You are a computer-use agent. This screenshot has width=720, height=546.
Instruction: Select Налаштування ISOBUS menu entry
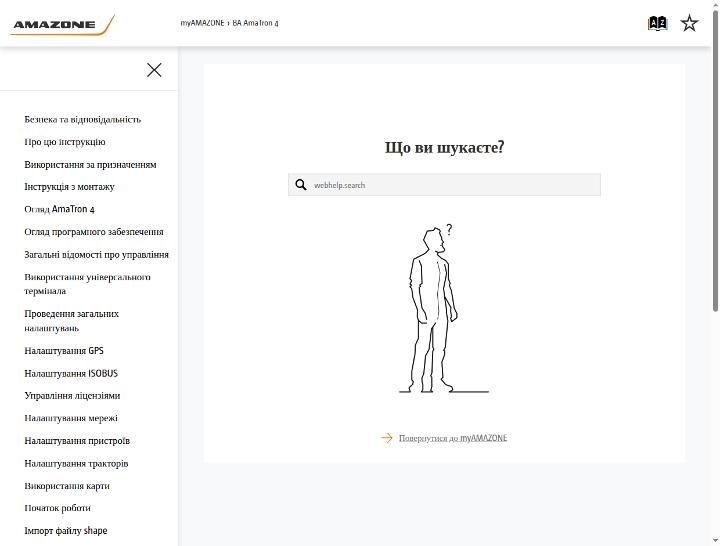(71, 373)
